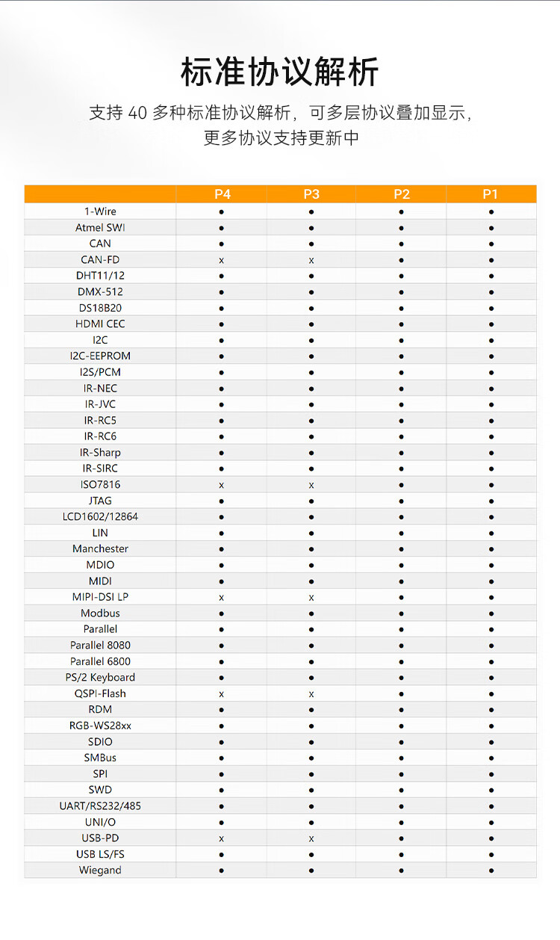The image size is (560, 940).
Task: Click the P2 column header
Action: pyautogui.click(x=402, y=194)
